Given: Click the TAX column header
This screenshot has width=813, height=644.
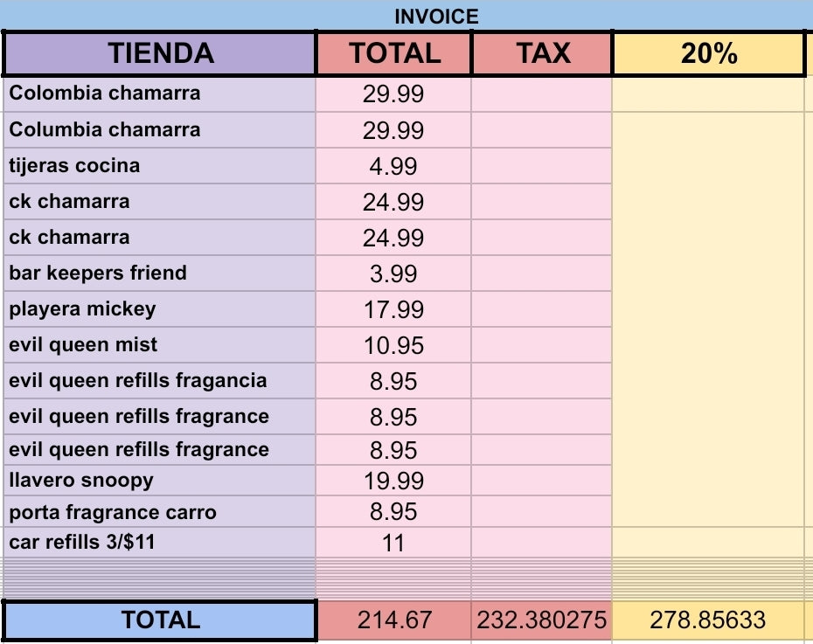Looking at the screenshot, I should [x=542, y=54].
